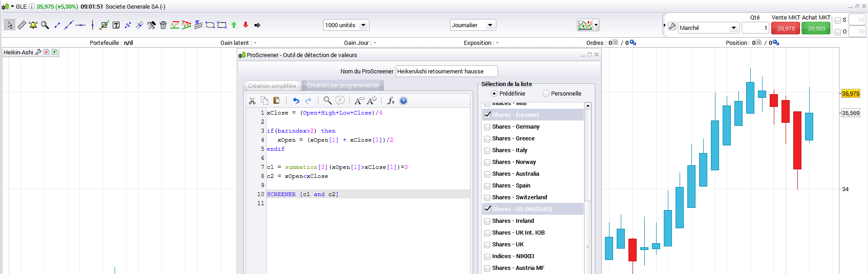Switch to Création par programmation tab
Viewport: 868px width, 274px height.
point(343,86)
